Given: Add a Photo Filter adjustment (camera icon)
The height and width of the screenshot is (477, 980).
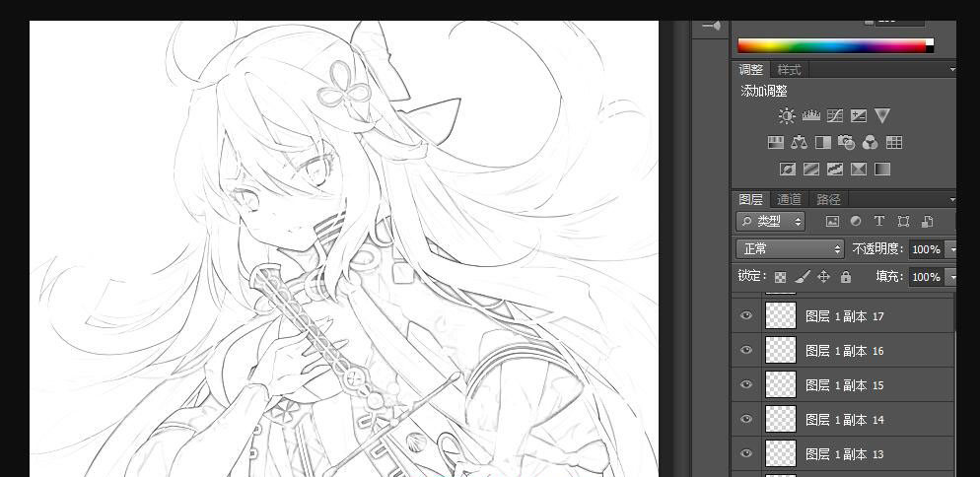Looking at the screenshot, I should (x=846, y=143).
